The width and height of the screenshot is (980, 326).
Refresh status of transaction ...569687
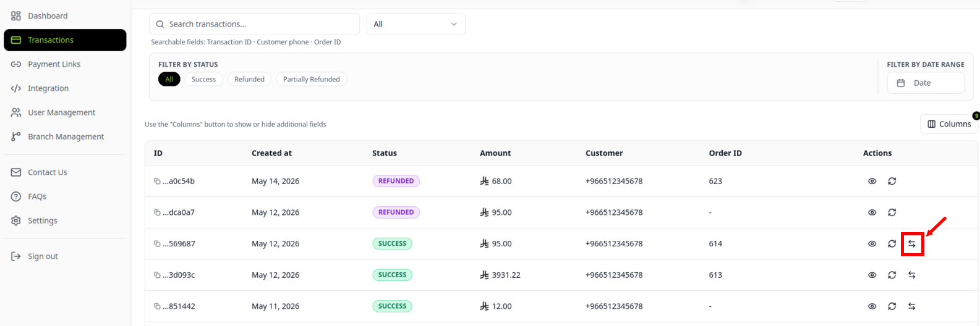[892, 244]
